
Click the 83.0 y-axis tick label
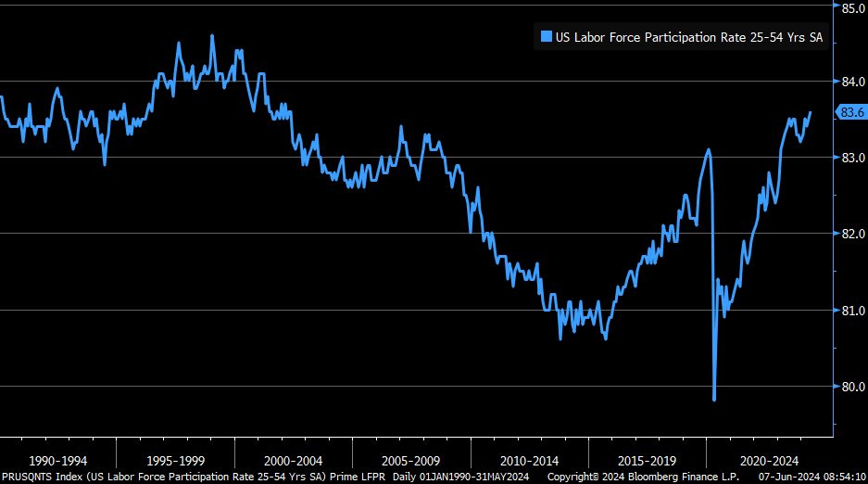point(852,158)
